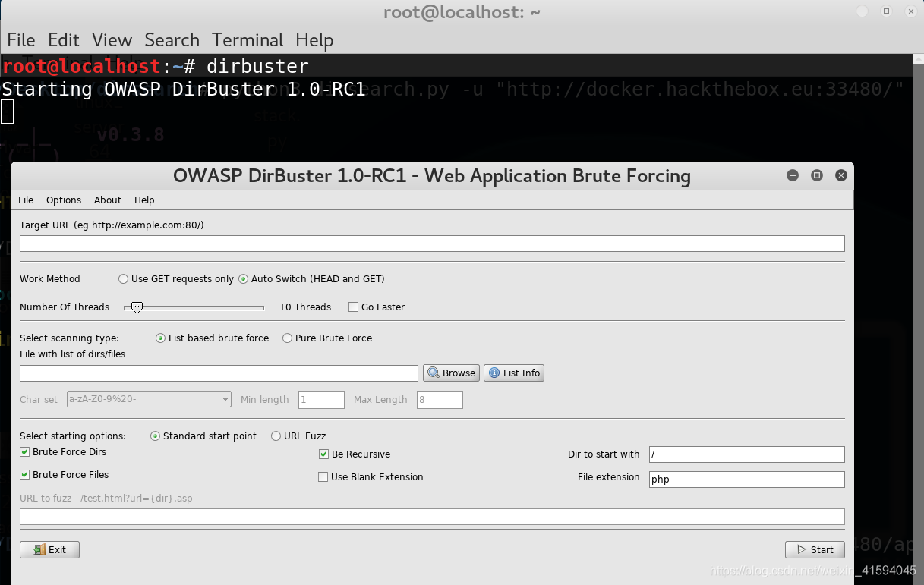Click the Dir to start with field

coord(746,454)
